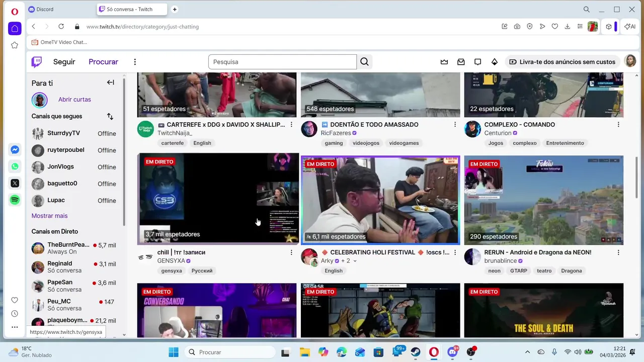Open SturrdyyTV followed channel
The image size is (644, 362).
click(x=74, y=133)
